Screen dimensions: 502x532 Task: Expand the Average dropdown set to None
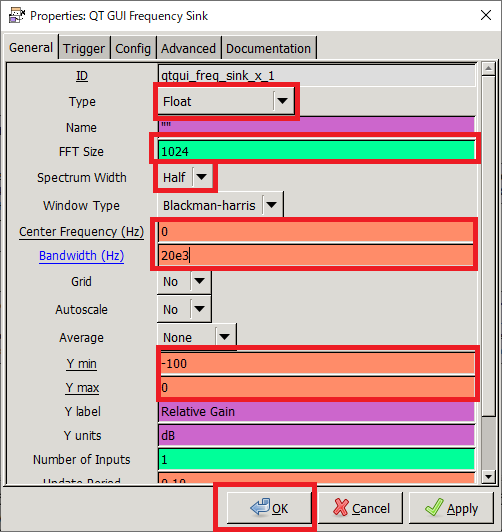click(x=197, y=337)
